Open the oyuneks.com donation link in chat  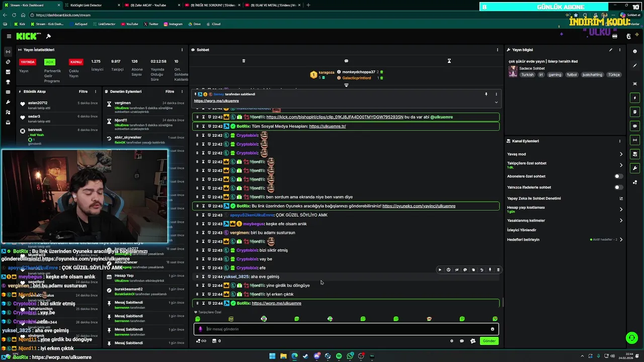[x=419, y=206]
